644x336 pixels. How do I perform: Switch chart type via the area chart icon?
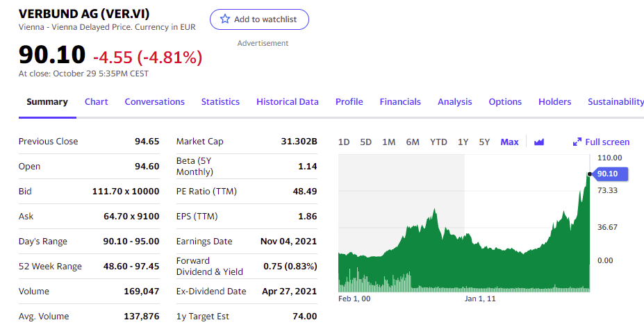tap(539, 142)
